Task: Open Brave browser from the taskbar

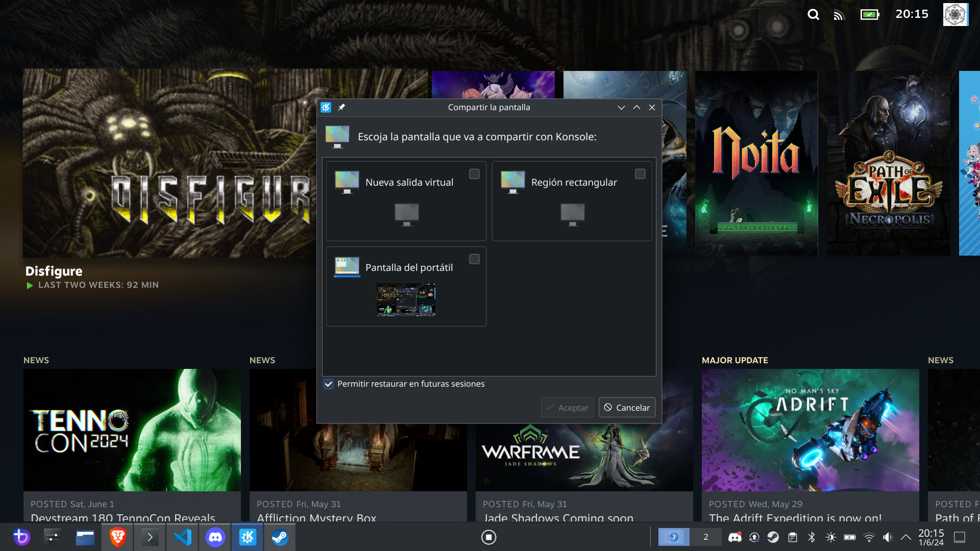Action: (118, 537)
